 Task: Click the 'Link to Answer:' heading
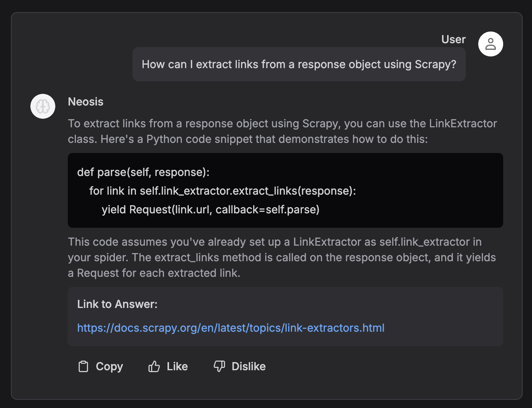[117, 304]
